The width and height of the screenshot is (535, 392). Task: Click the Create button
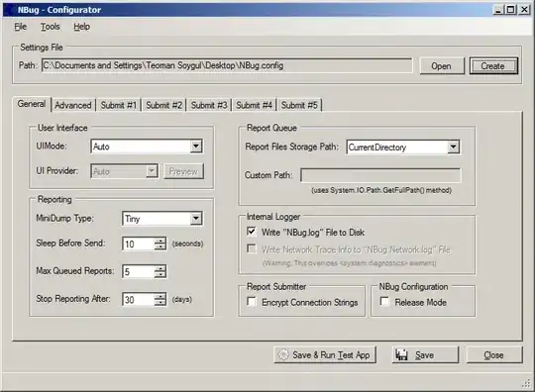493,65
